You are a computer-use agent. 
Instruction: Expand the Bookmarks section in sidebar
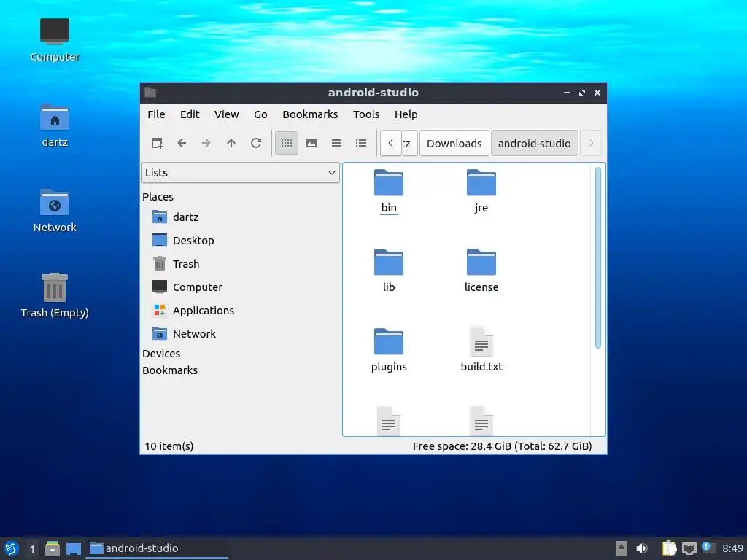169,370
